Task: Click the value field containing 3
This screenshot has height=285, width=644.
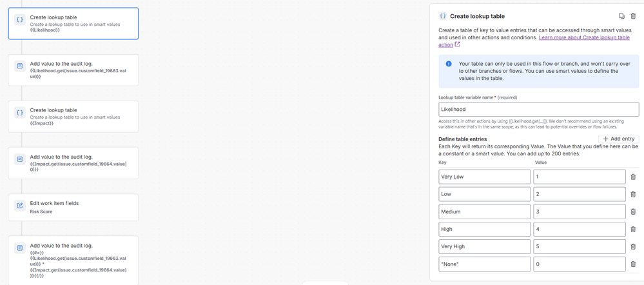Action: [x=580, y=212]
